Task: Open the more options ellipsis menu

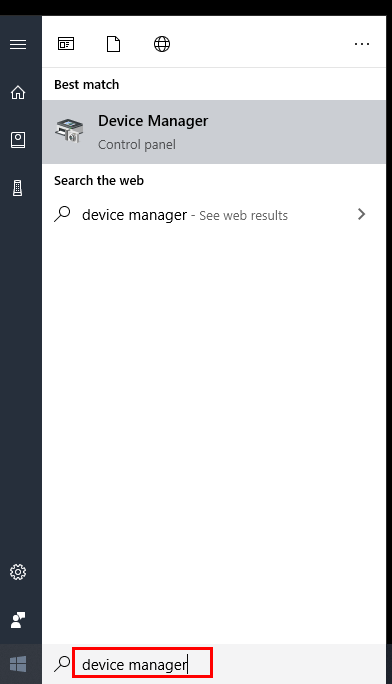Action: point(362,44)
